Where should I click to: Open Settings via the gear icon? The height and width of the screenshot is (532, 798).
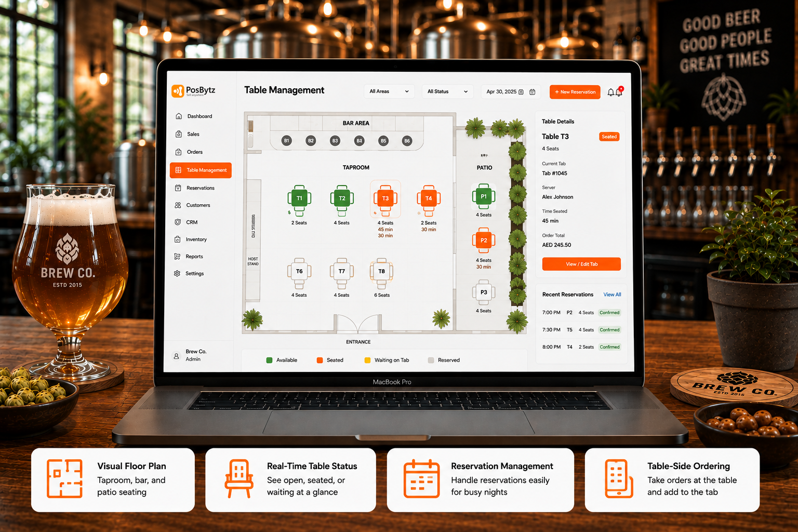177,273
